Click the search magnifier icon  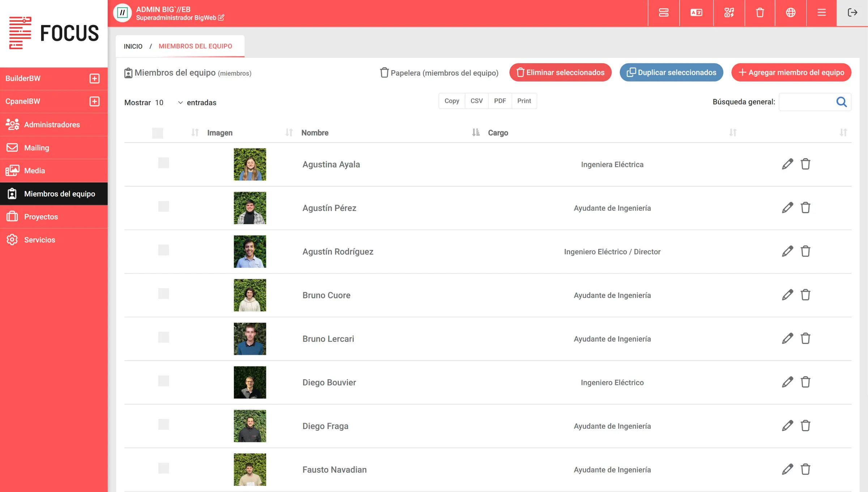pyautogui.click(x=842, y=102)
